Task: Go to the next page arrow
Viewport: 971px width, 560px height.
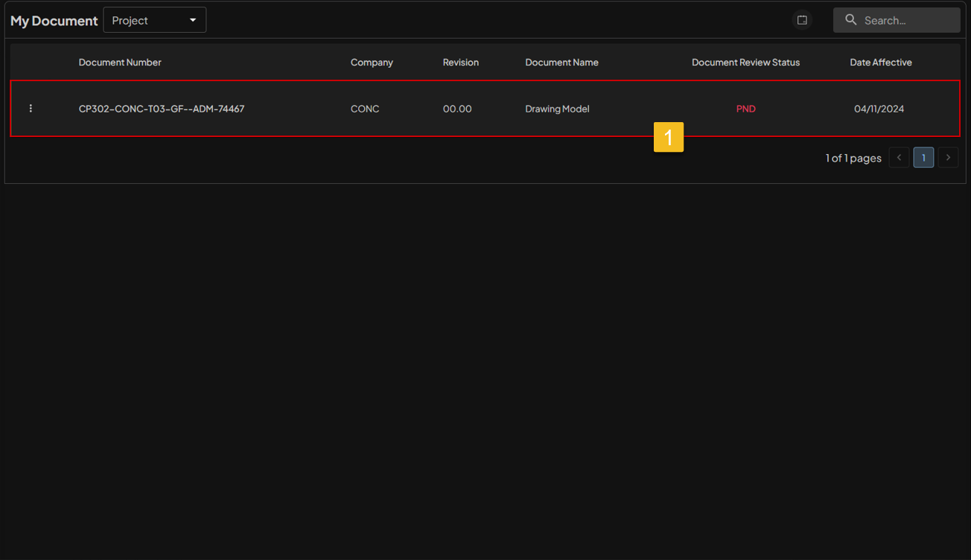Action: point(948,158)
